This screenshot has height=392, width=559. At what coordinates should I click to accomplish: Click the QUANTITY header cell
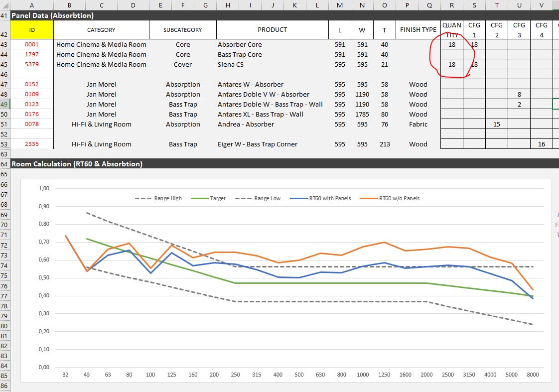pyautogui.click(x=452, y=30)
